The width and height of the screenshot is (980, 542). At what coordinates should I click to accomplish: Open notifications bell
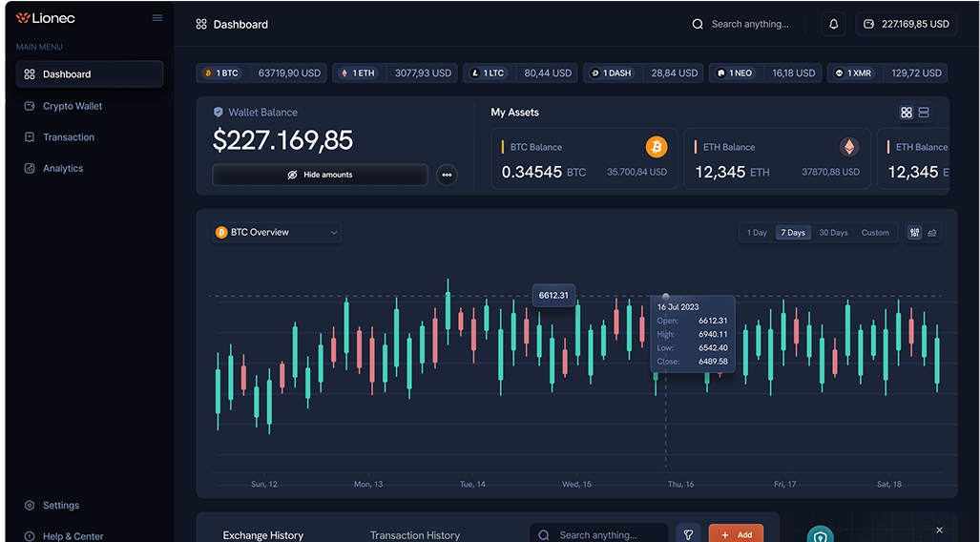coord(833,25)
